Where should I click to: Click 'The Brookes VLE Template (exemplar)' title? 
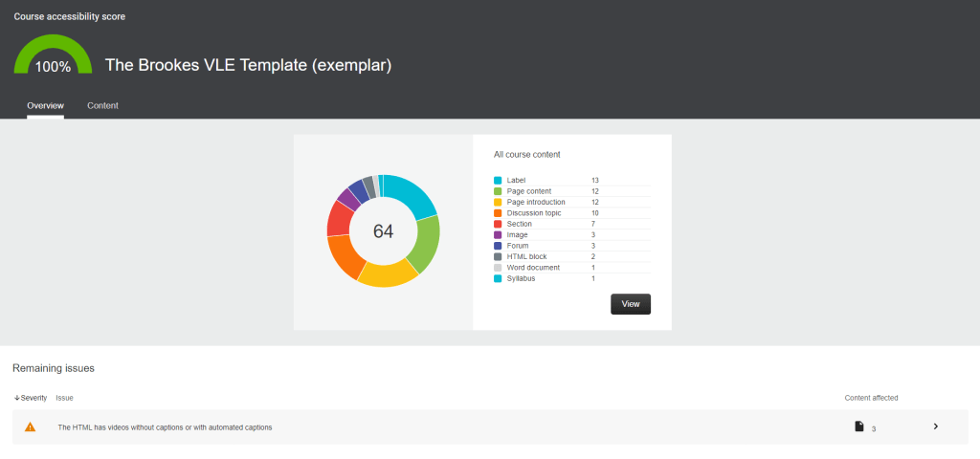(x=248, y=65)
